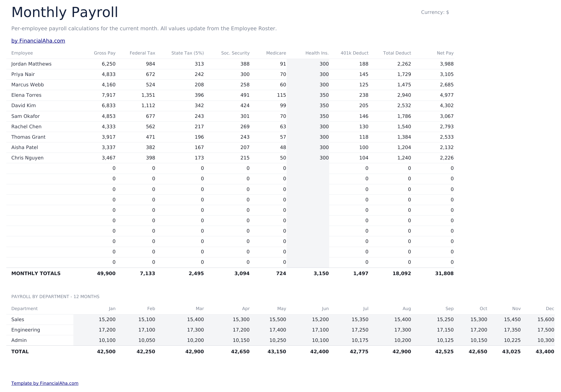Select Sam Okafor's health insurance 350 cell
561x392 pixels.
[x=324, y=116]
